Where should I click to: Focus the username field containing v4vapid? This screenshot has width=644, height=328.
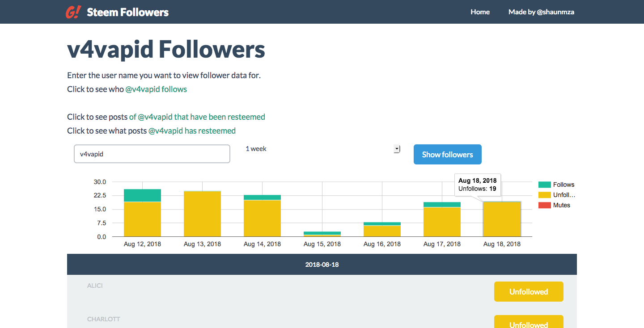point(152,154)
